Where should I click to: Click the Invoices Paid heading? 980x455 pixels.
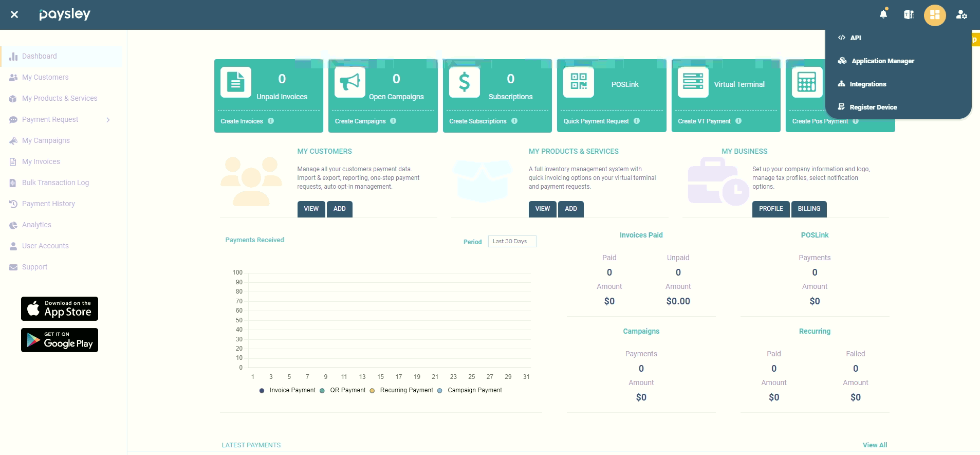[641, 235]
